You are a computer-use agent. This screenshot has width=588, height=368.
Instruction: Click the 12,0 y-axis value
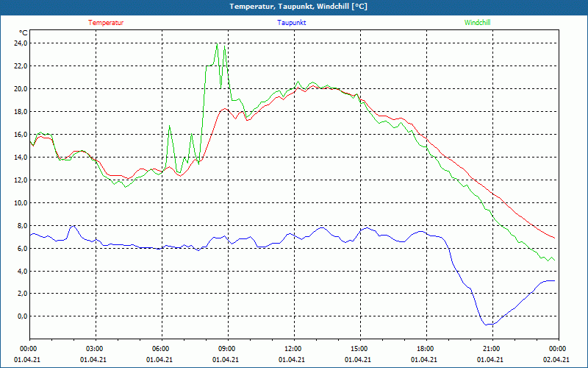click(21, 180)
